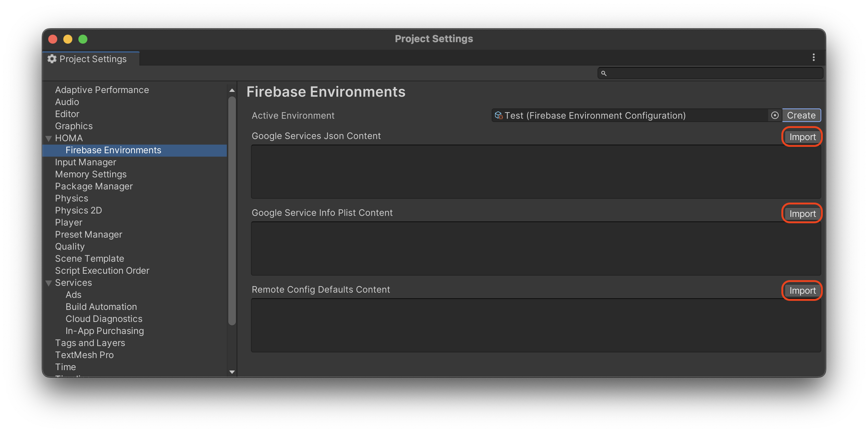Select Preset Manager
The width and height of the screenshot is (868, 433).
pyautogui.click(x=89, y=234)
